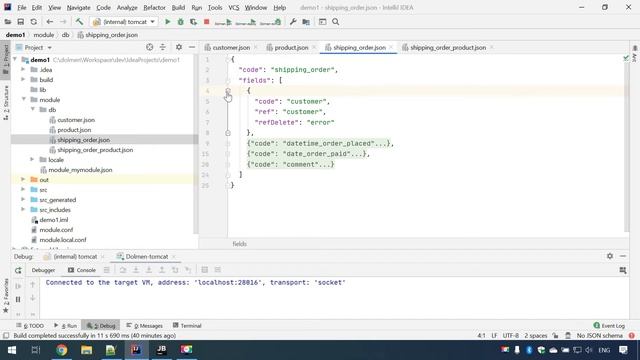Click the Forward navigation arrow

[x=63, y=22]
